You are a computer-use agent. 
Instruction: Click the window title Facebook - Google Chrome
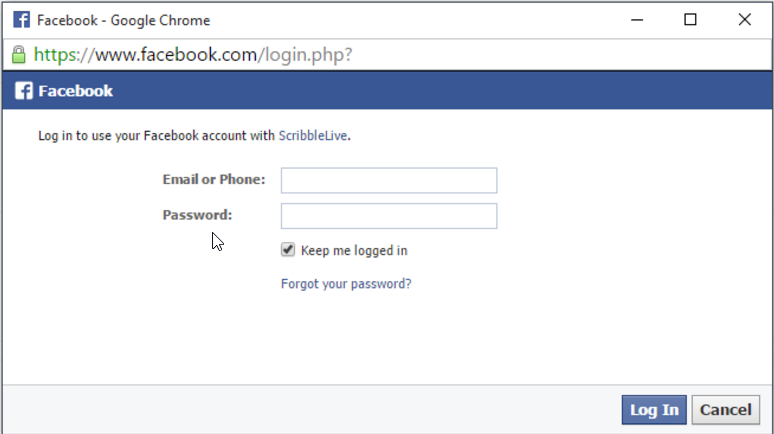coord(123,20)
